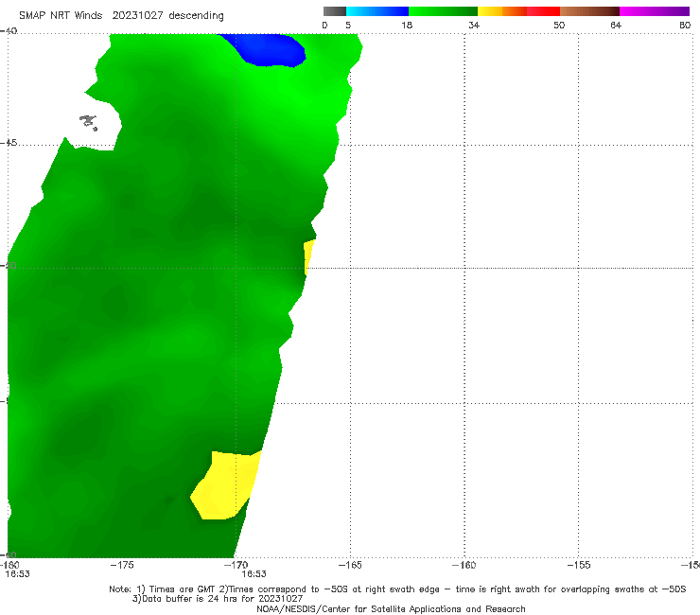Viewport: 700px width, 615px height.
Task: Click the color bar label '64'
Action: (616, 25)
